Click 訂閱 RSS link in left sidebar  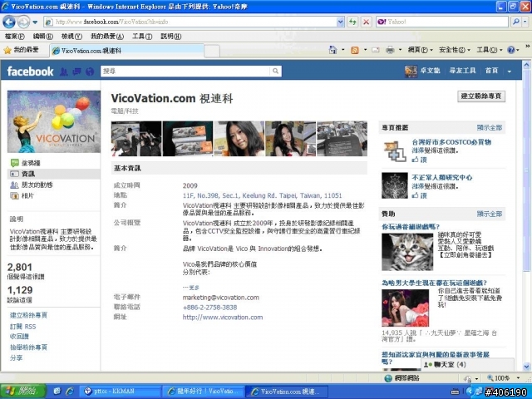point(22,327)
